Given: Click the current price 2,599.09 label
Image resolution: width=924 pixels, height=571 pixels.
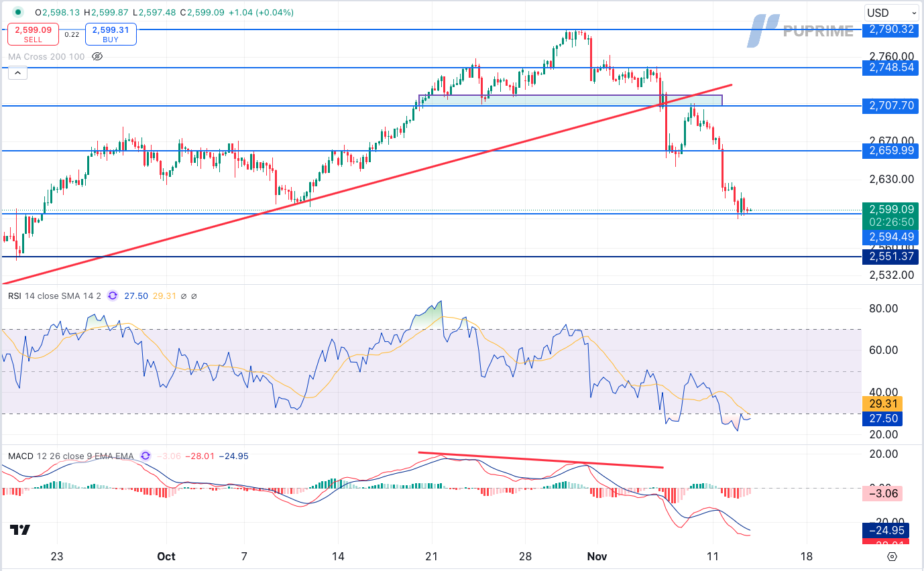Looking at the screenshot, I should 891,209.
